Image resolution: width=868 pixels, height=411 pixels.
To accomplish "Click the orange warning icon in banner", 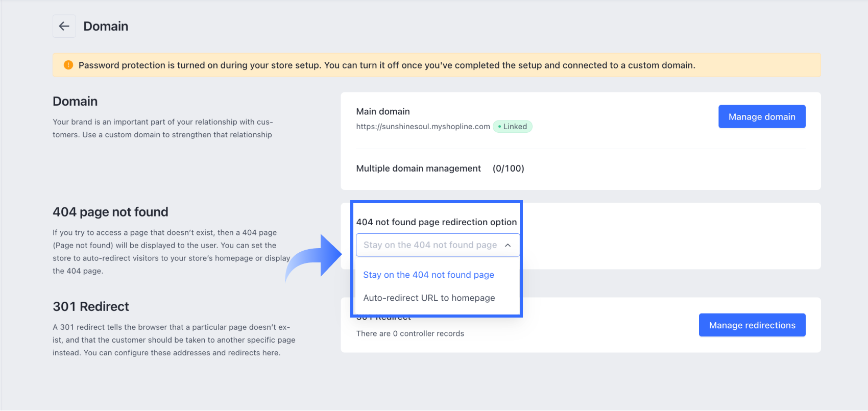I will [x=68, y=65].
